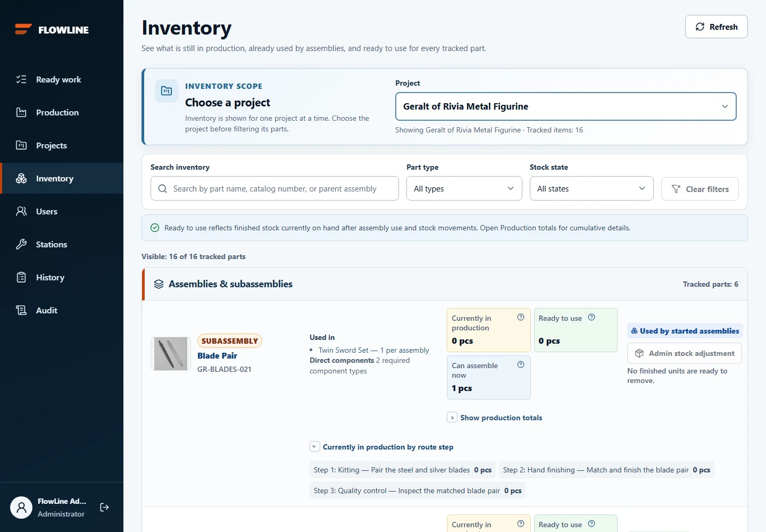This screenshot has width=766, height=532.
Task: Open the user avatar icon
Action: 21,508
